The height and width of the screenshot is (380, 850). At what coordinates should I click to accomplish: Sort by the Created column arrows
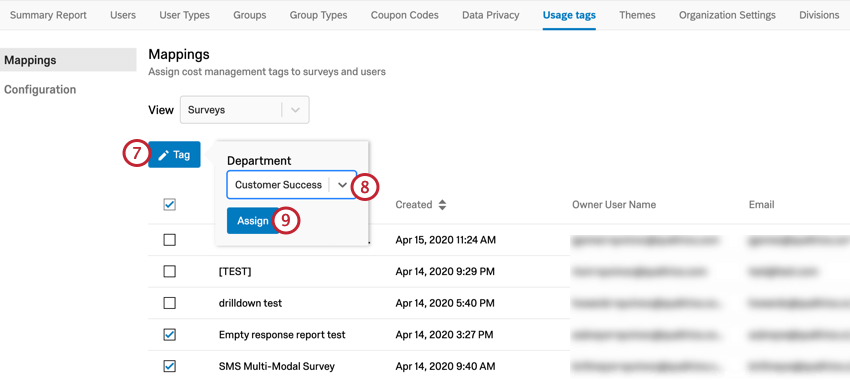442,205
